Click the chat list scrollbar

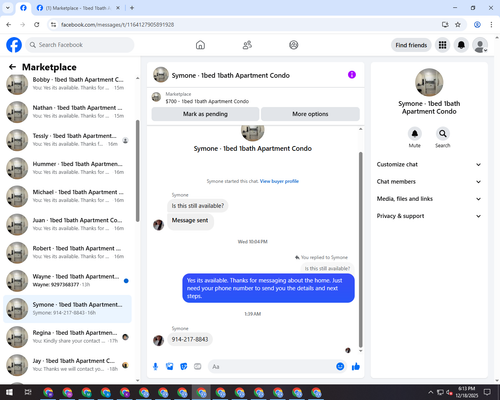pyautogui.click(x=138, y=171)
